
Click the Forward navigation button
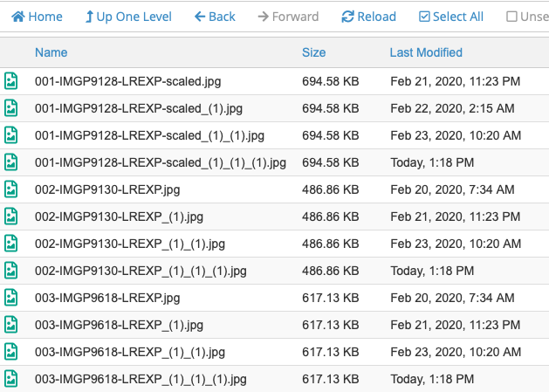tap(288, 17)
